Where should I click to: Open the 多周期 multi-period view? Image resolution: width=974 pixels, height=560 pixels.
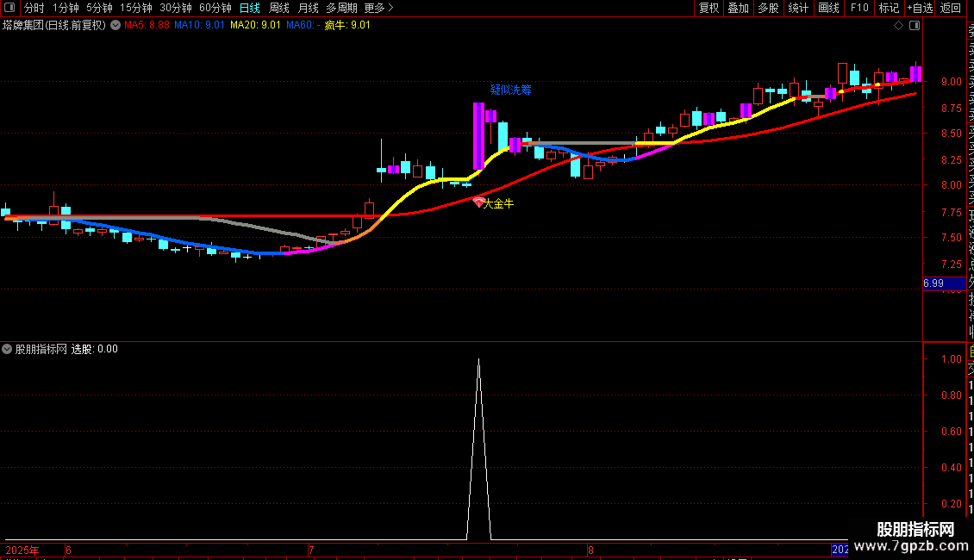click(341, 8)
